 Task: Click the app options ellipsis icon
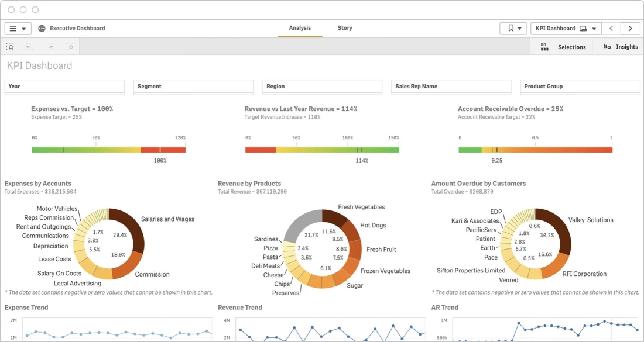click(x=42, y=28)
